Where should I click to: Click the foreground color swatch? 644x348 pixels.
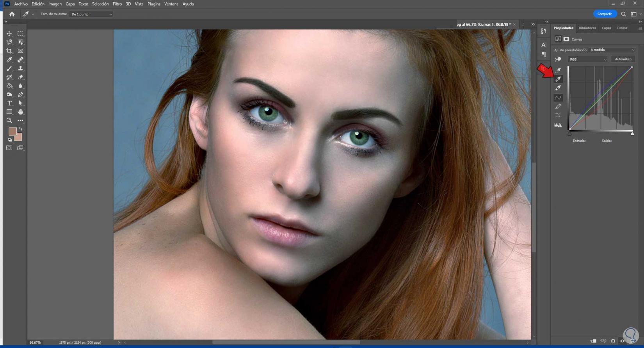(x=12, y=131)
